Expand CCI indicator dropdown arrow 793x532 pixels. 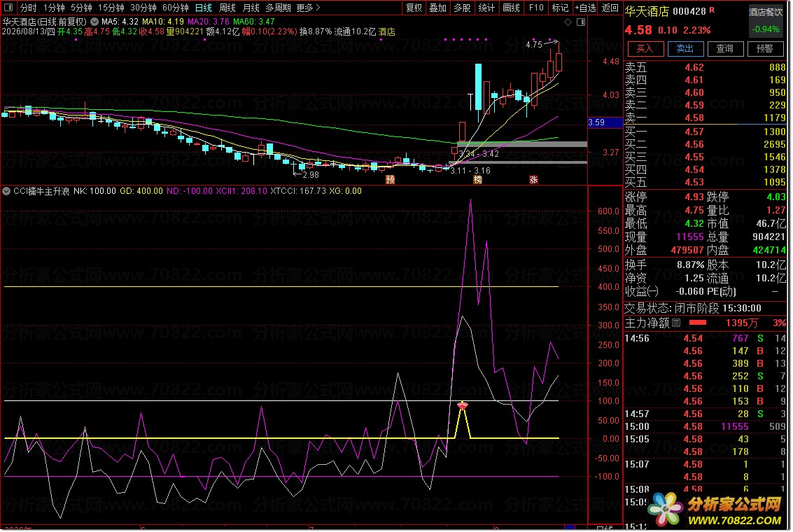pos(6,191)
